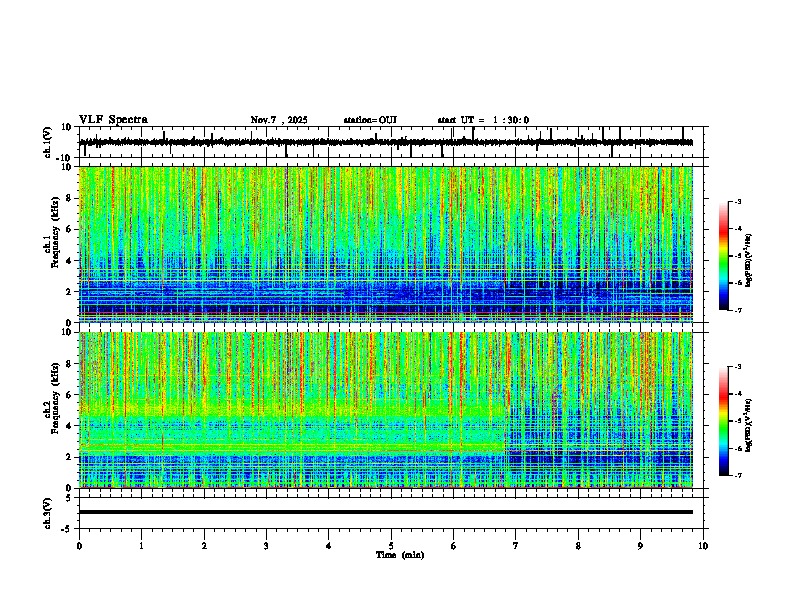Click the "5" tick on the time axis
792x612 pixels.
[x=391, y=546]
